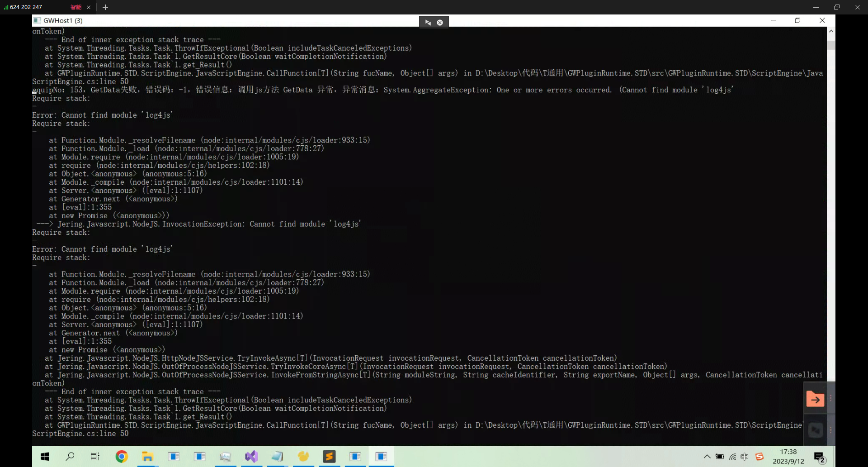The image size is (868, 467).
Task: Minimize the GWHost1 (3) console window
Action: 773,20
